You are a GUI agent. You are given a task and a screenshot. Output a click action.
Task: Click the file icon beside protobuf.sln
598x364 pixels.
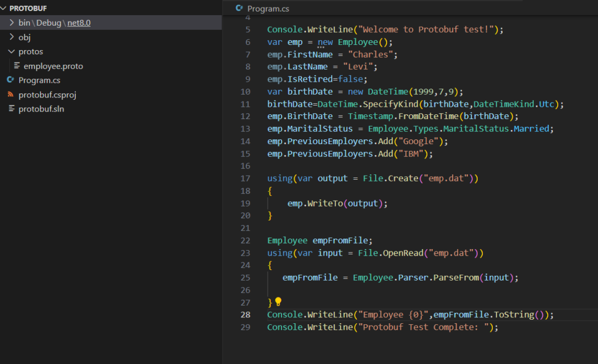(x=11, y=109)
